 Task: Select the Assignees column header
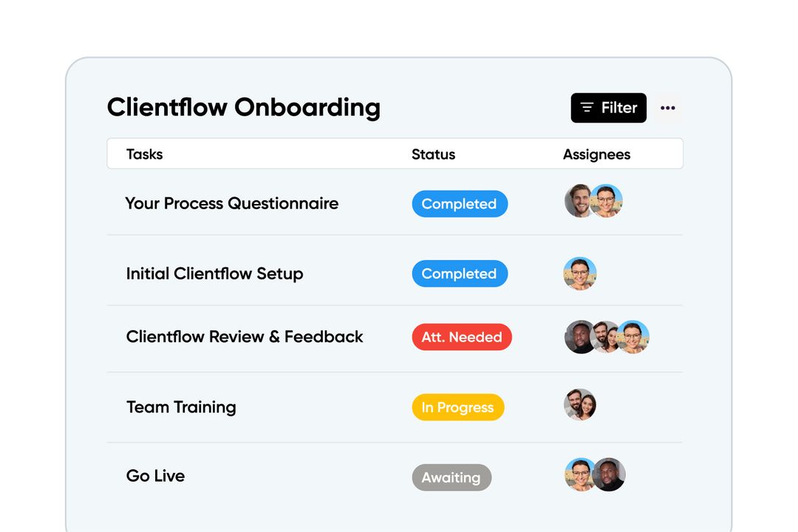(x=596, y=154)
